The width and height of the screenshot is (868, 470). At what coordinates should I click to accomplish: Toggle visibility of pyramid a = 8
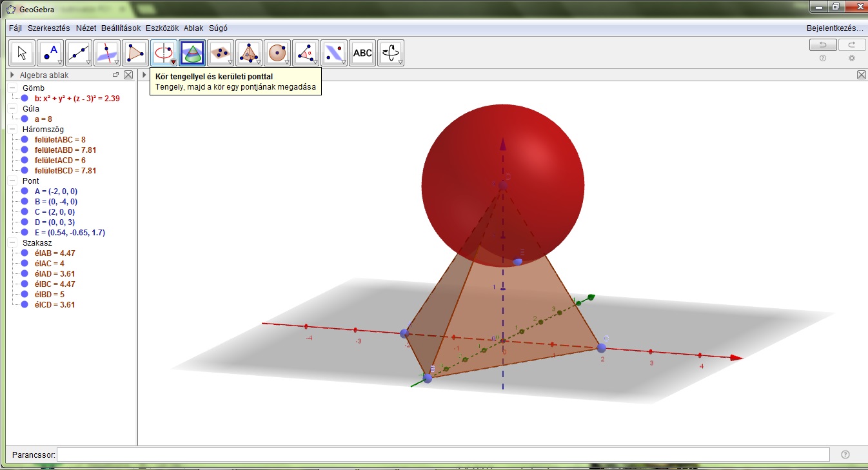25,119
